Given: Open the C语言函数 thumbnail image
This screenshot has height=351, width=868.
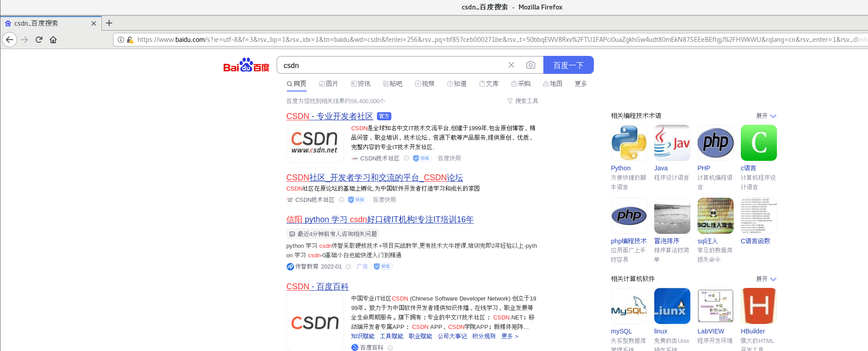Looking at the screenshot, I should 759,216.
